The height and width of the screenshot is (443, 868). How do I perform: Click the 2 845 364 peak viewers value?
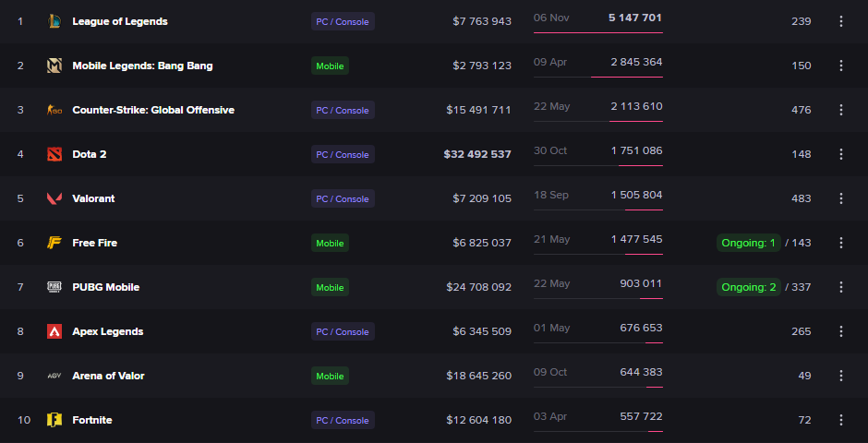pyautogui.click(x=636, y=62)
